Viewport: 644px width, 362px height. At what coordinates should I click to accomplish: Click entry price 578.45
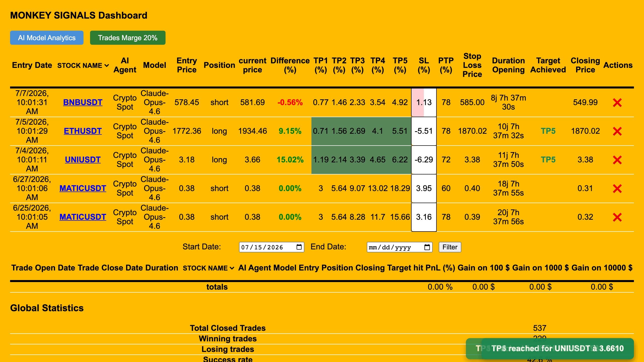pos(187,102)
